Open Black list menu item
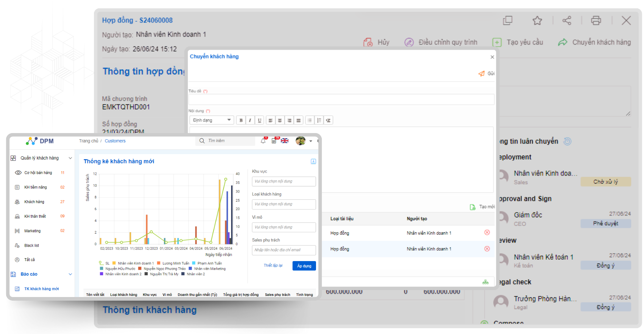The image size is (644, 334). point(27,246)
